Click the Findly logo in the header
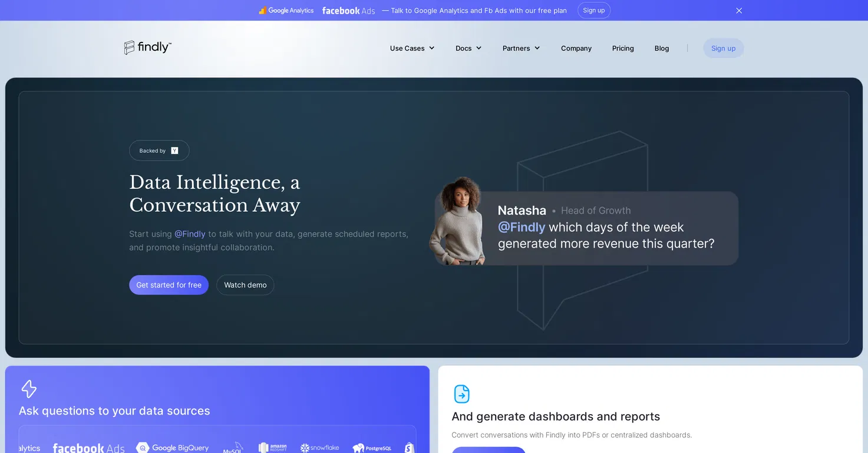 (148, 48)
